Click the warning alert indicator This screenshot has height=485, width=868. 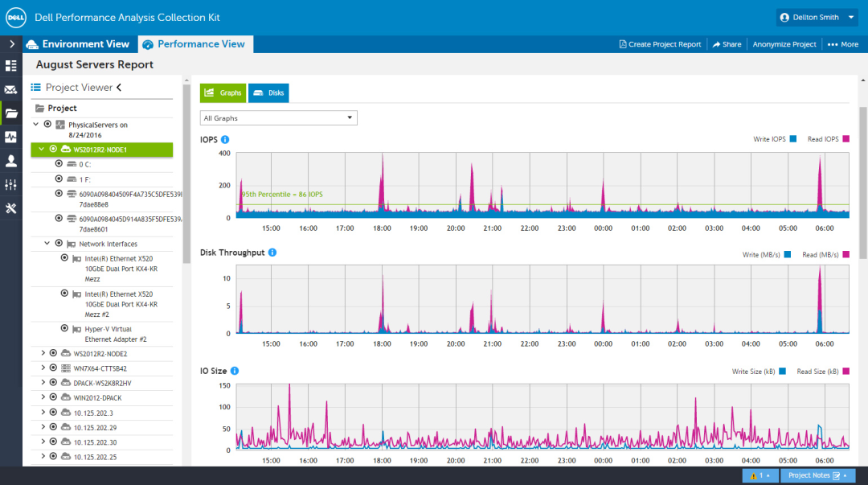[x=759, y=475]
